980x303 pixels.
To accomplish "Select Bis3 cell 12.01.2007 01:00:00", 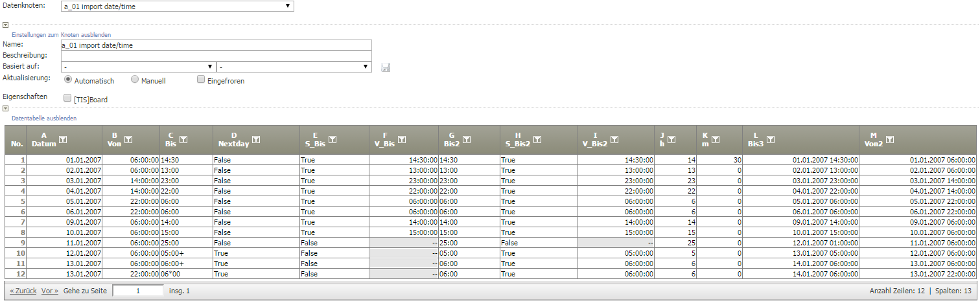I will pos(800,242).
